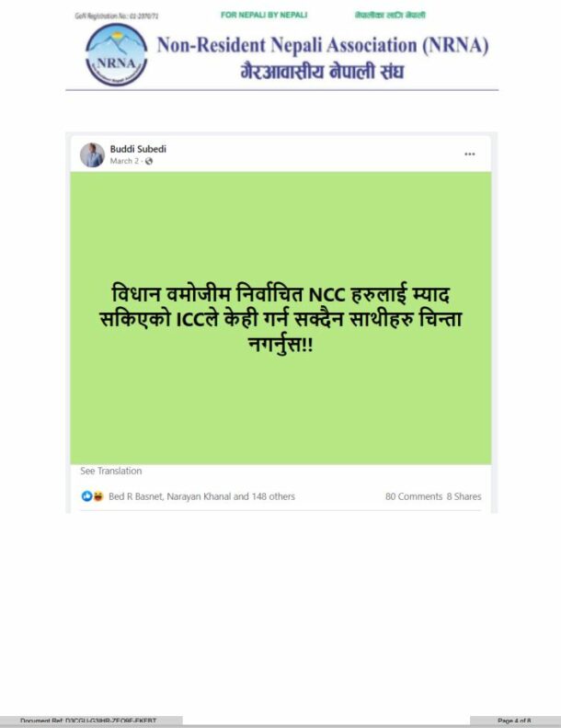
Task: Click the FOR NEPALI BY NEPALI slogan
Action: coord(264,15)
